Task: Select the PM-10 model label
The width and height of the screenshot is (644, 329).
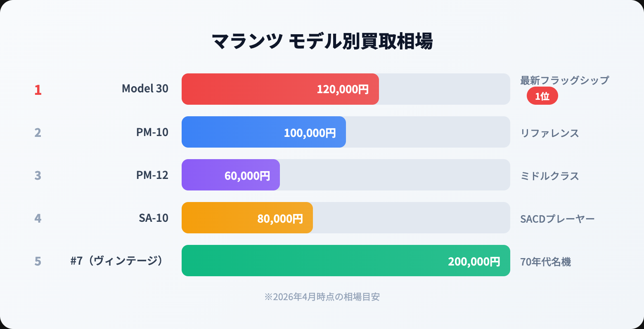Action: tap(152, 132)
